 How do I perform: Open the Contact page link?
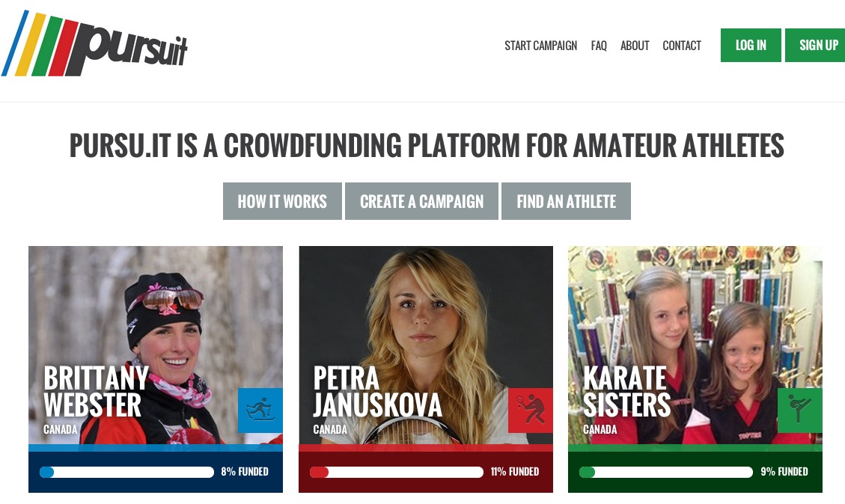(x=682, y=46)
